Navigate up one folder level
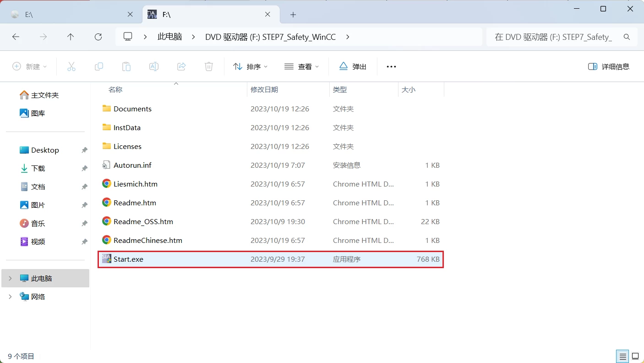The image size is (644, 363). (x=71, y=37)
